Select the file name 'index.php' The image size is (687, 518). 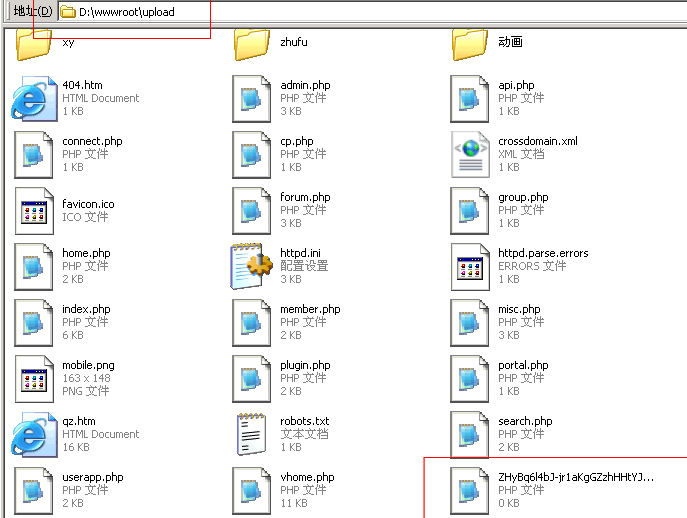coord(86,309)
